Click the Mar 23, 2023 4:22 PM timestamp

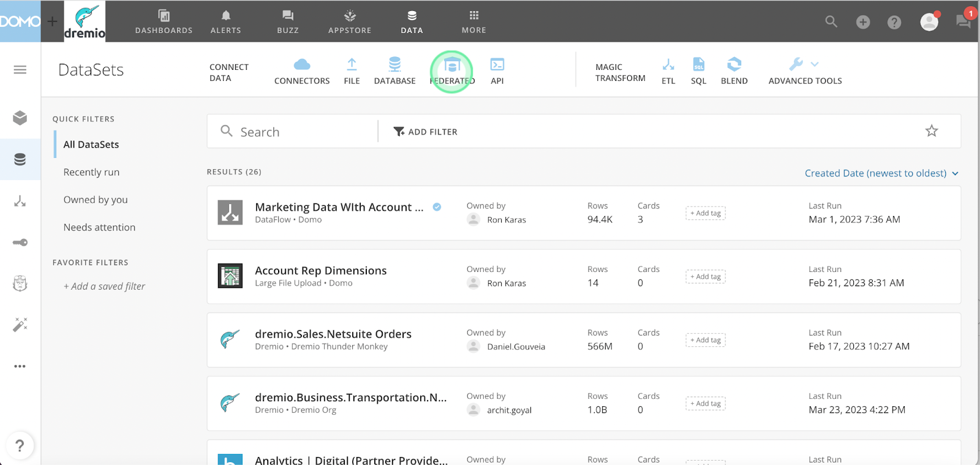pyautogui.click(x=857, y=410)
